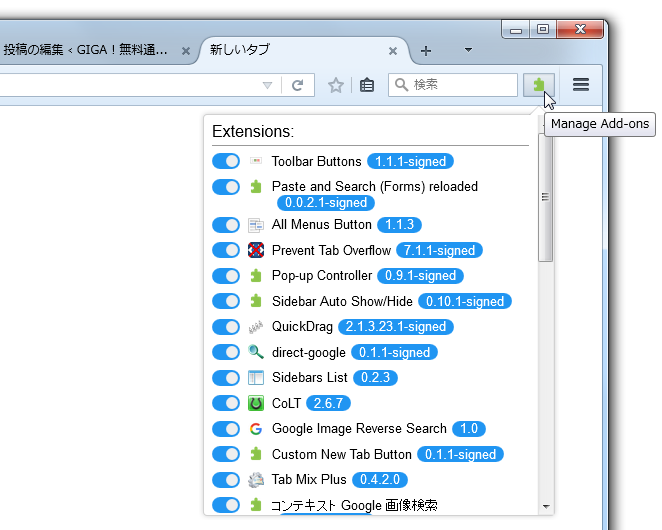
Task: Click the コンテキスト Google 画像検索 puzzle icon
Action: (x=255, y=505)
